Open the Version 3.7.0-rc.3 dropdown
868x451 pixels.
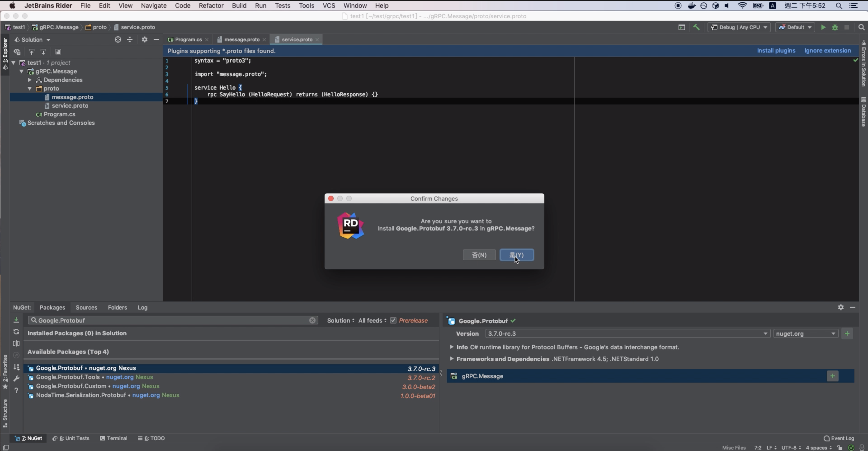[x=627, y=334]
